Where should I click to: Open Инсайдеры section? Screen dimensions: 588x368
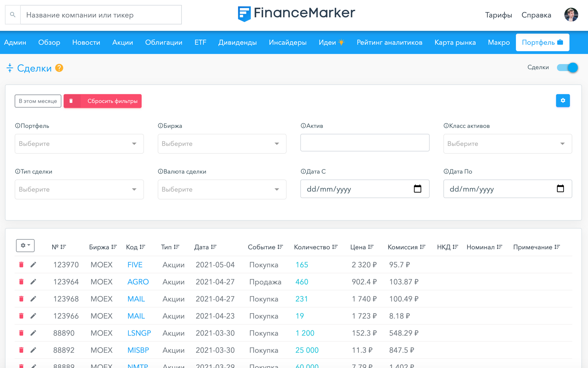[288, 42]
